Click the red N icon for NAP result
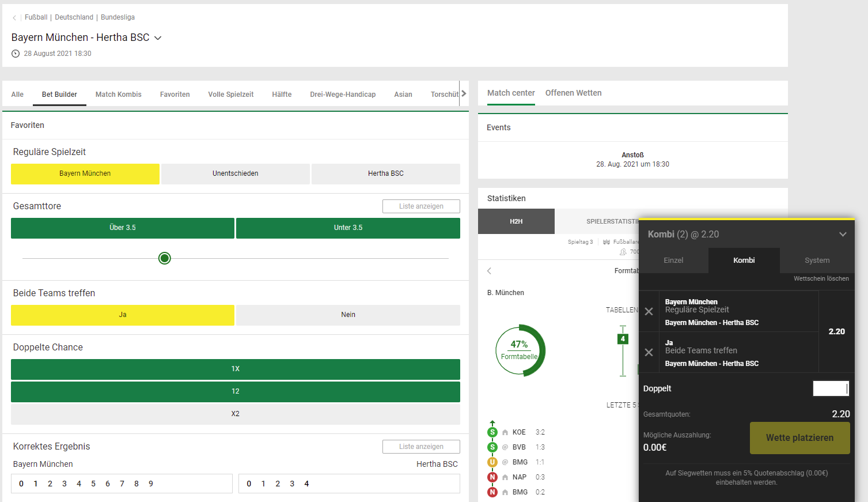 (492, 477)
